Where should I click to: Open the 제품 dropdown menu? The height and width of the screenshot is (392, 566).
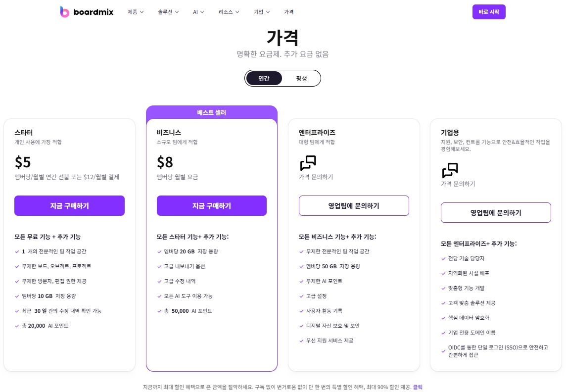(x=135, y=12)
